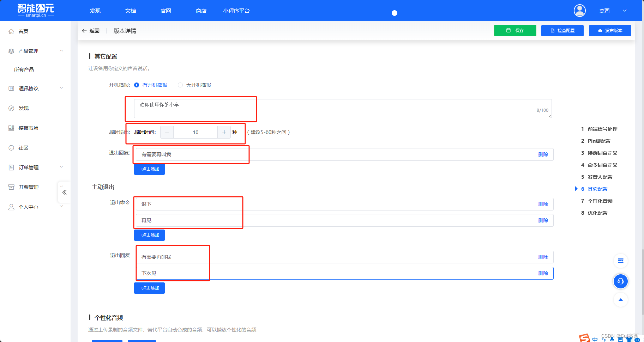This screenshot has width=644, height=342.
Task: Click the 欢迎使用你的小车 boot broadcast textarea
Action: click(x=343, y=109)
